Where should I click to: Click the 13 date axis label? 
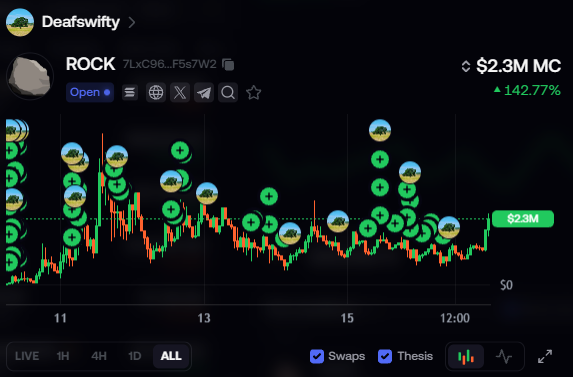coord(204,318)
